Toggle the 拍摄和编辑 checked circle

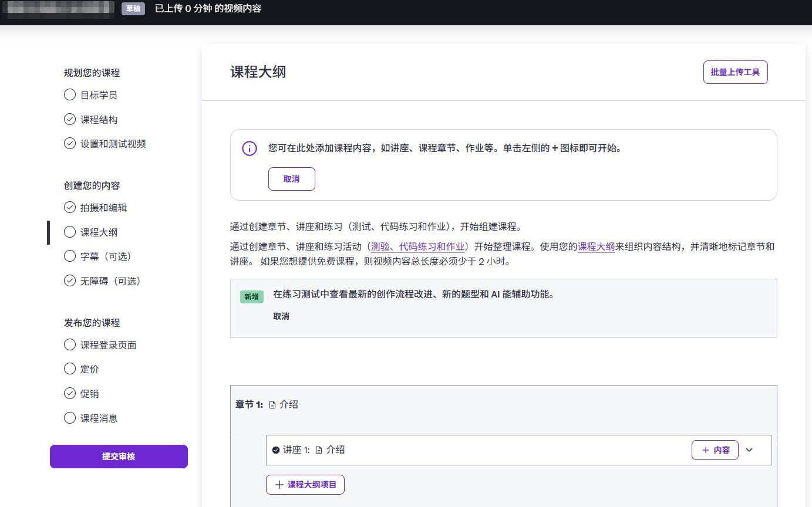69,207
